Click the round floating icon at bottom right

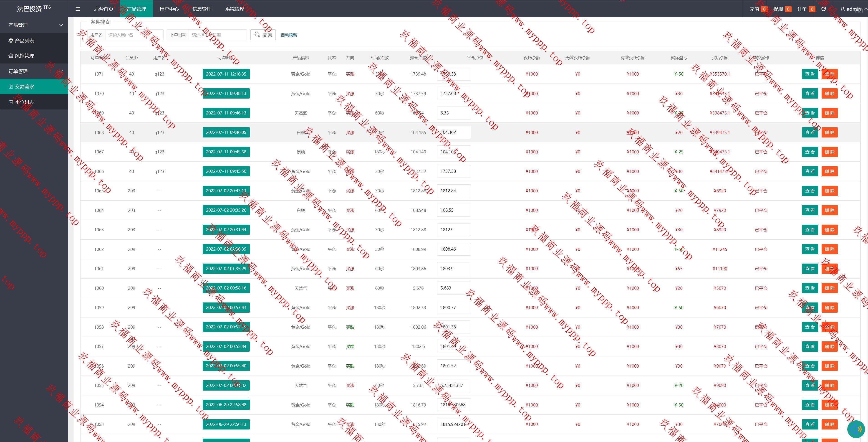(x=856, y=429)
